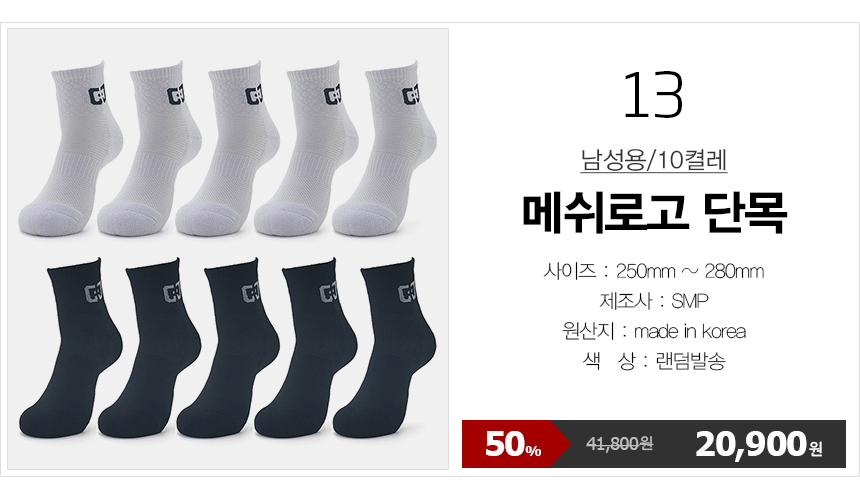
Task: Click the 사이즈 250mm ~ 280mm text
Action: pyautogui.click(x=654, y=271)
